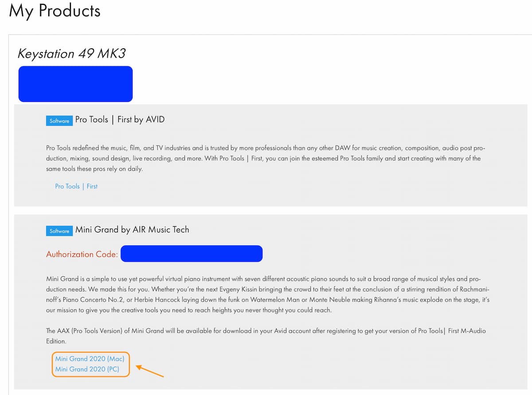This screenshot has width=532, height=395.
Task: Click the Software badge beside Mini Grand
Action: 59,231
